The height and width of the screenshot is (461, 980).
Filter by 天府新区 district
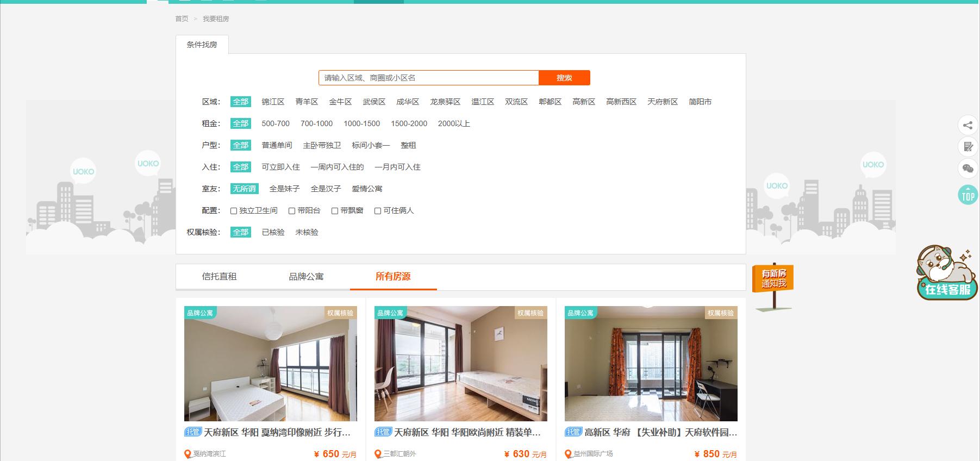(663, 102)
